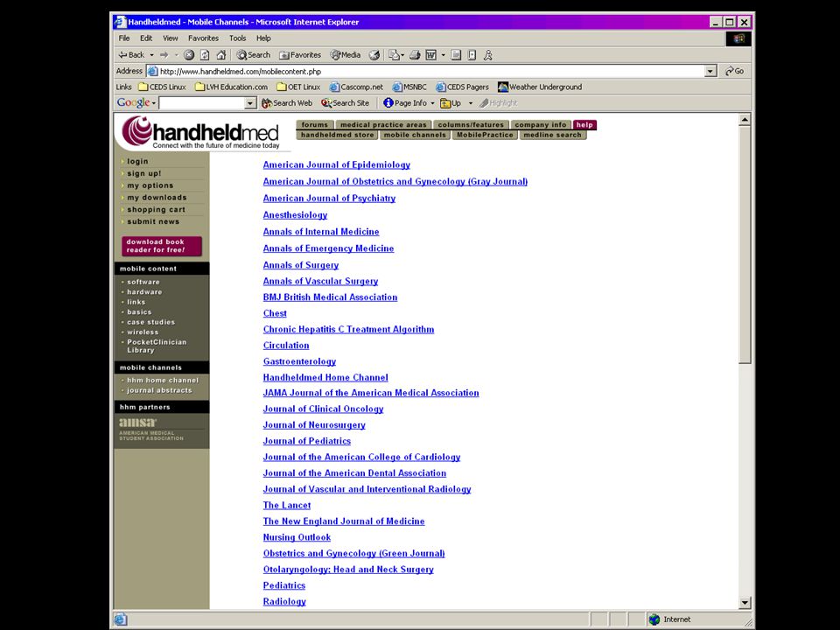The width and height of the screenshot is (840, 630).
Task: Click the toolbar icon left of Messenger
Action: (x=472, y=54)
